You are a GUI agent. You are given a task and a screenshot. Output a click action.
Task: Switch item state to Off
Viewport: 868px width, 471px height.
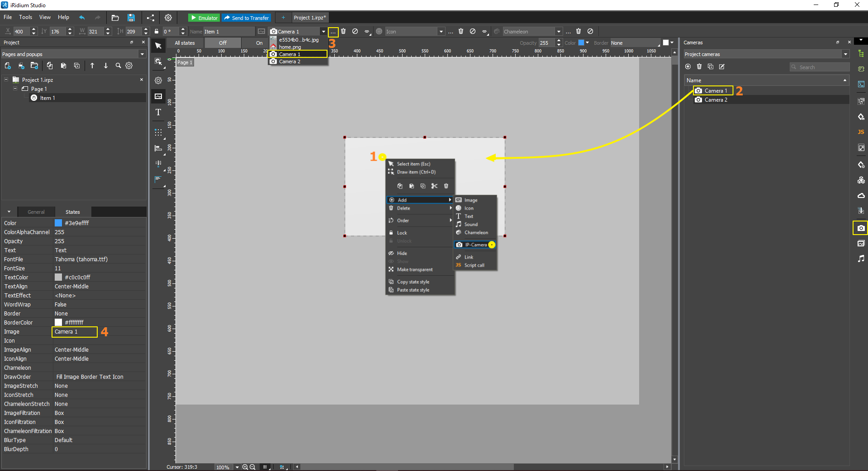[223, 42]
